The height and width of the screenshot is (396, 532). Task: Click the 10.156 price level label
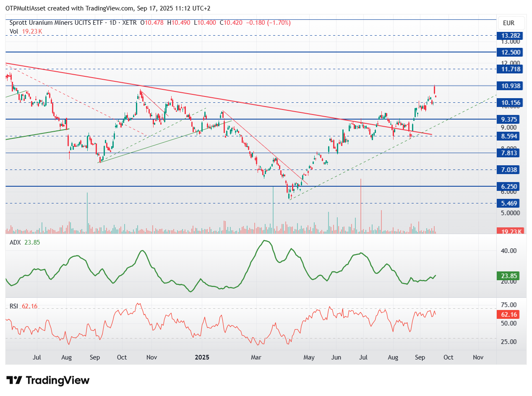[x=511, y=102]
